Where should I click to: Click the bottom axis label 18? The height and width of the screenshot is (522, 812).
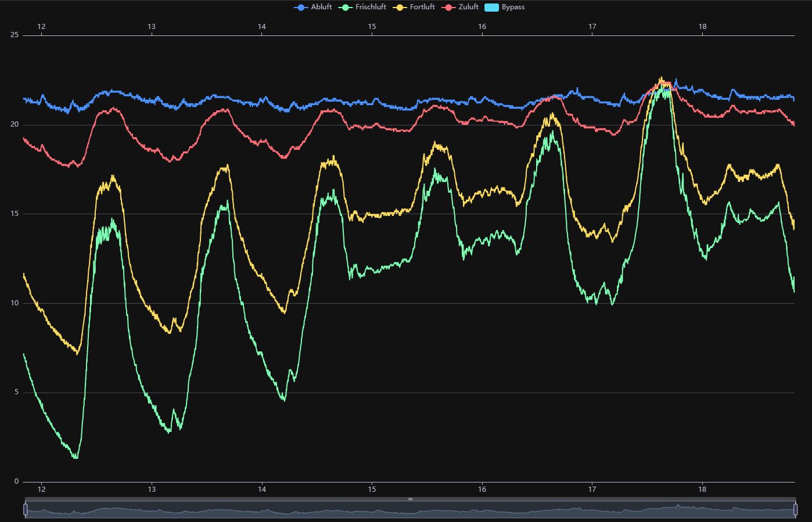[703, 489]
